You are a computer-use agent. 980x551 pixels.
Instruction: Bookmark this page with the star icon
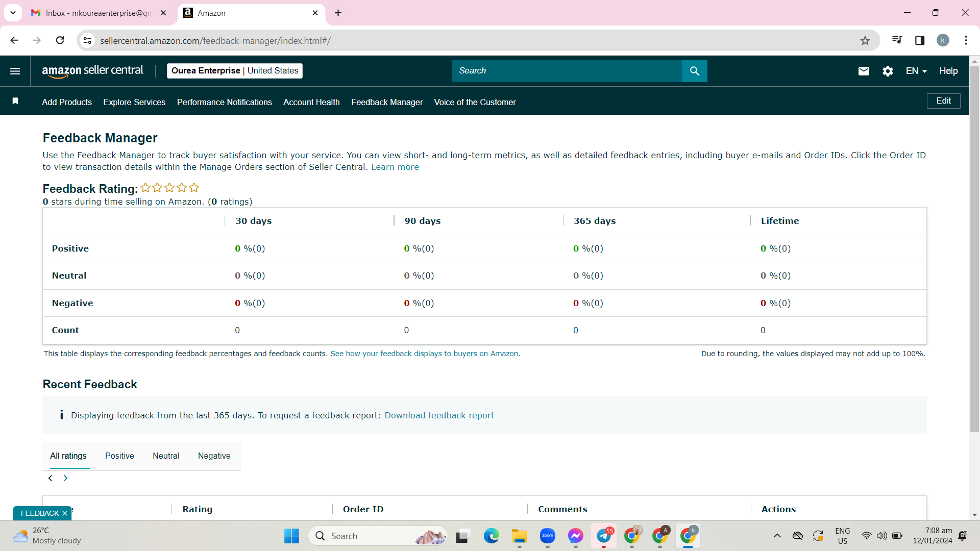click(865, 40)
